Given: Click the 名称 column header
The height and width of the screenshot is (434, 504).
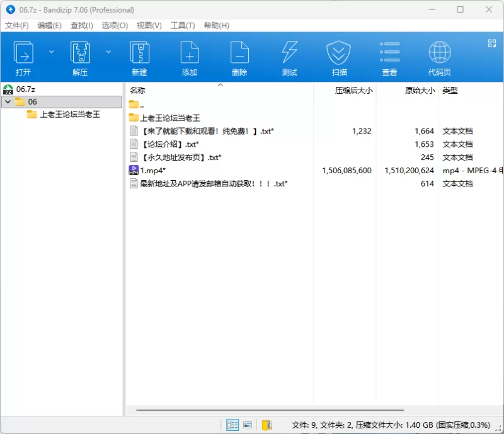Looking at the screenshot, I should pyautogui.click(x=137, y=91).
